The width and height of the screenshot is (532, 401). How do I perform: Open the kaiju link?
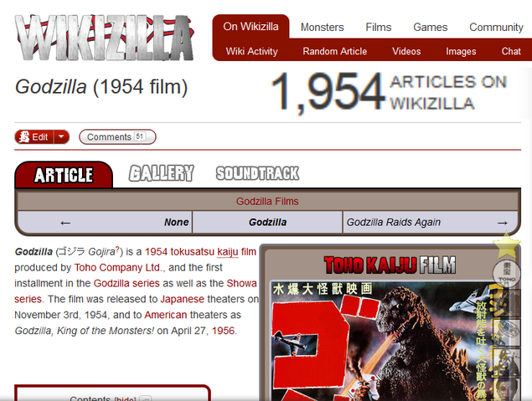[x=228, y=252]
